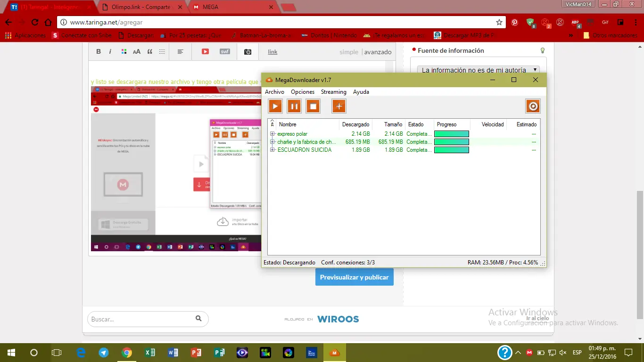
Task: Bookmark this page with the star
Action: [499, 22]
